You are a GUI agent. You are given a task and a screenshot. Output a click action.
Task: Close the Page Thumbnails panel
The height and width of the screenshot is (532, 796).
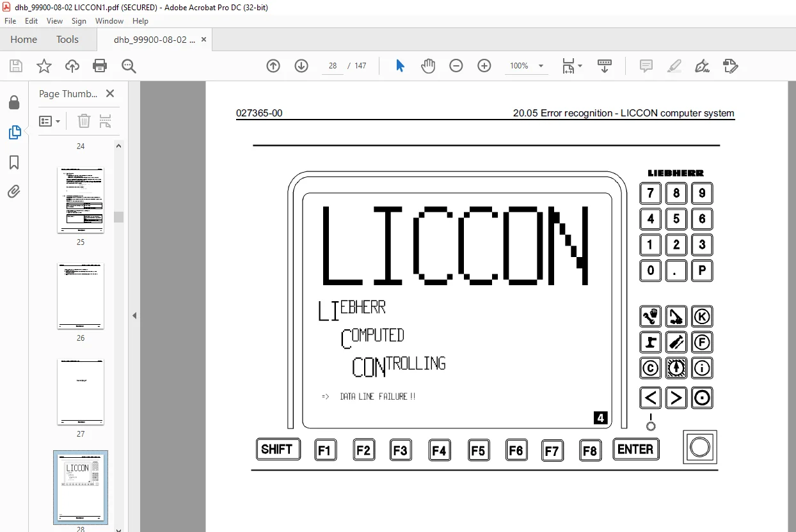tap(110, 93)
